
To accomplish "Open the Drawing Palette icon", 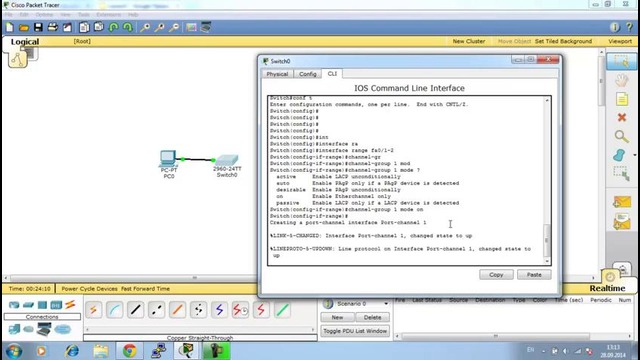I will [191, 27].
